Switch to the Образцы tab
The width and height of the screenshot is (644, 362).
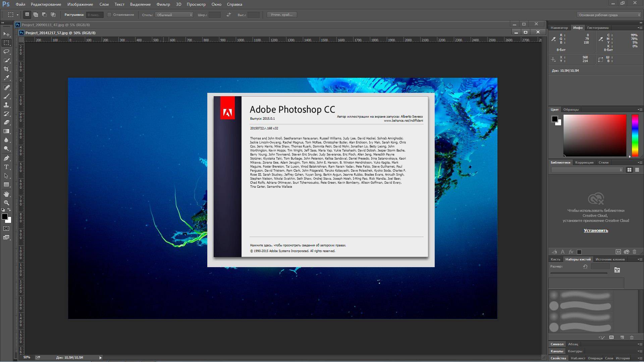(571, 109)
